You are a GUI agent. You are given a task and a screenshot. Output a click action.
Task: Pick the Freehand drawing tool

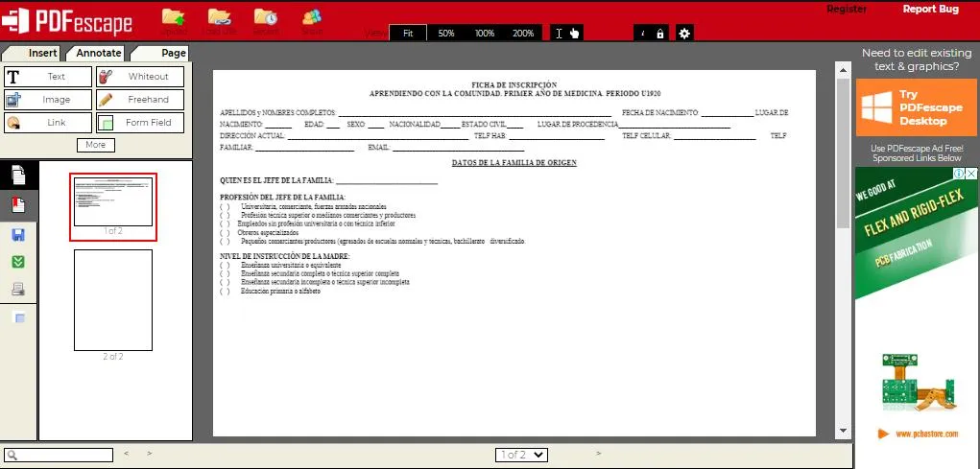[140, 100]
